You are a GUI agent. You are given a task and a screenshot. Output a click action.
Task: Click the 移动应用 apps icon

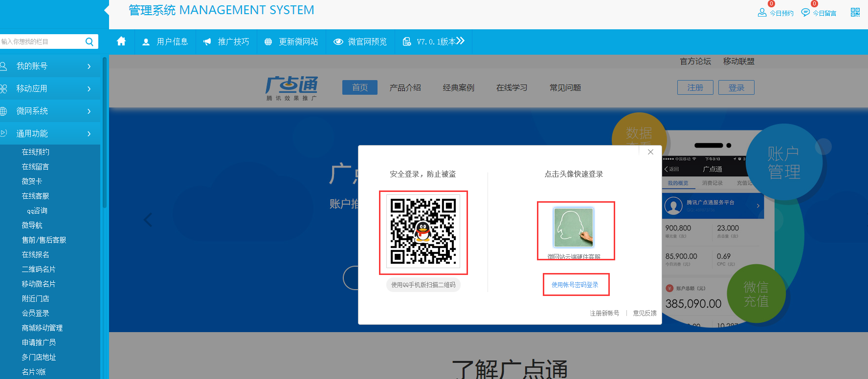point(3,88)
